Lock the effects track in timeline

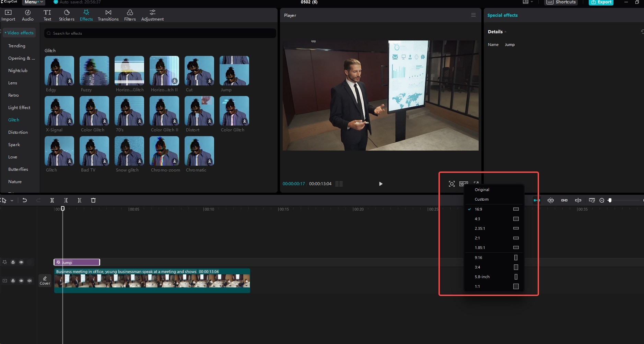pos(13,262)
